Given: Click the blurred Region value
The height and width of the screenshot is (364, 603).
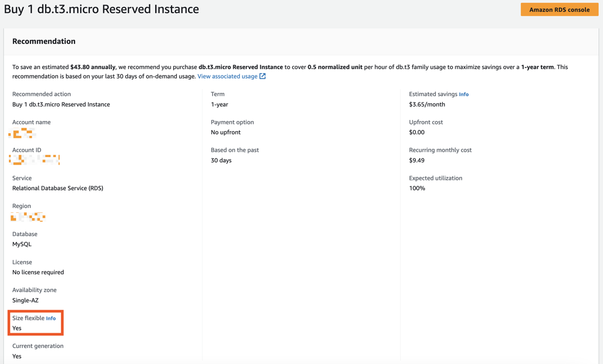Looking at the screenshot, I should (28, 216).
